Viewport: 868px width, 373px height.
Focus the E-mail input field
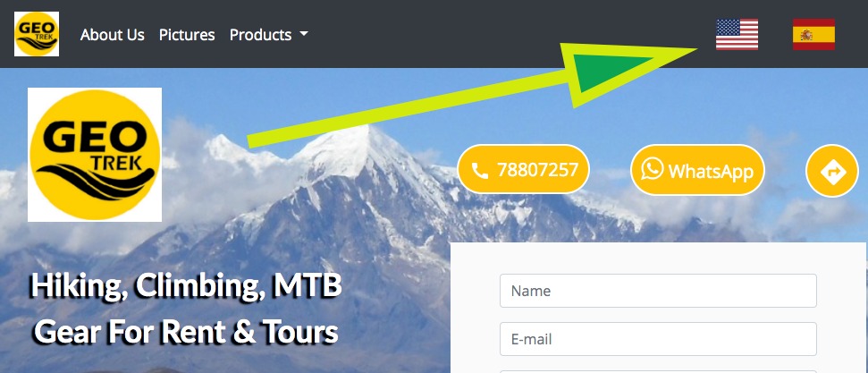pos(658,339)
